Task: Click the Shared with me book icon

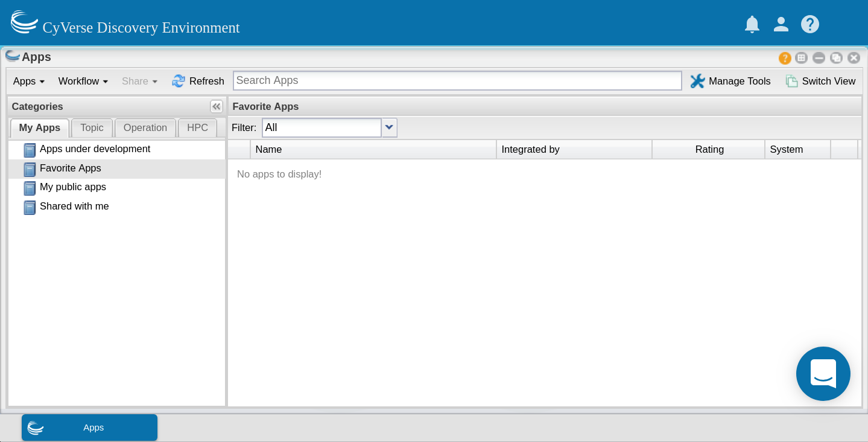Action: click(30, 207)
